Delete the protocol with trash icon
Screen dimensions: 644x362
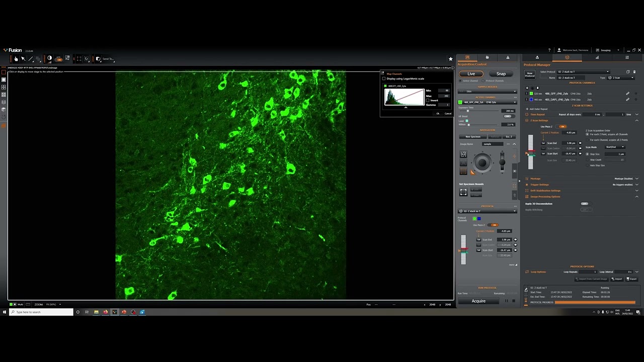(634, 72)
